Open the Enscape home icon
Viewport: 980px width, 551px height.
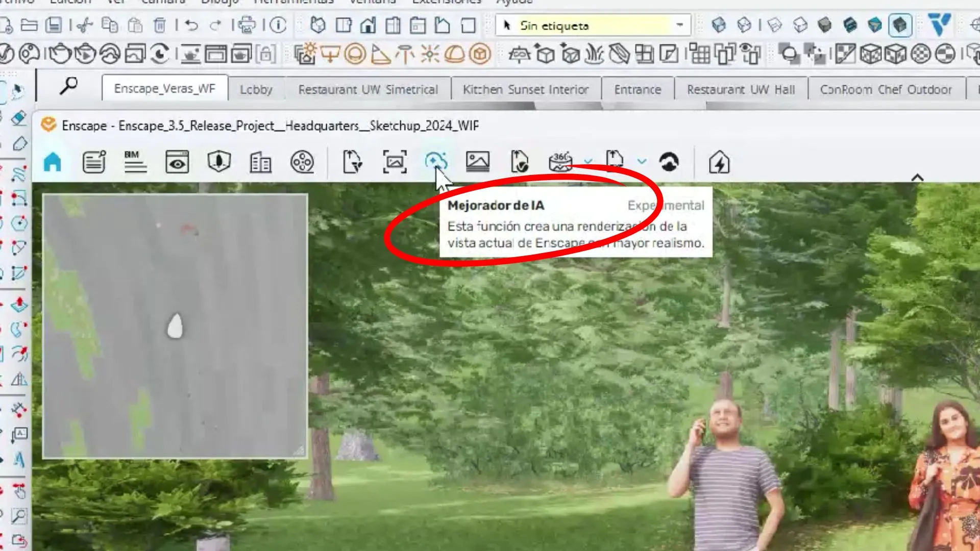coord(53,162)
